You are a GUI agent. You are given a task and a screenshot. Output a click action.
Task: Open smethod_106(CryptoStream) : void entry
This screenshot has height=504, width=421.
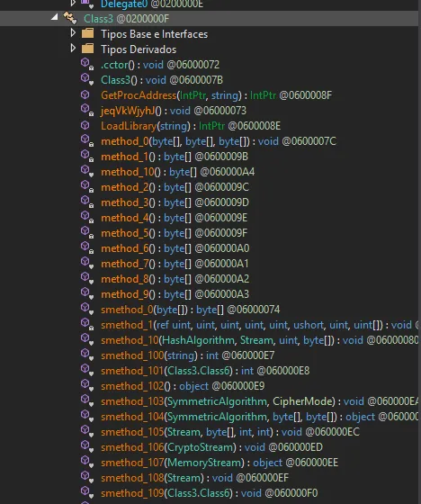click(211, 447)
